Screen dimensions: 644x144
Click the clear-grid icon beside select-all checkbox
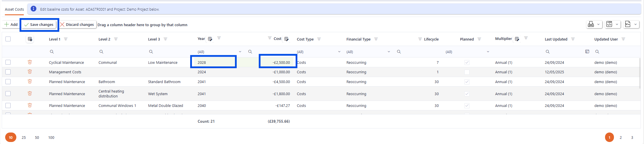[x=30, y=39]
